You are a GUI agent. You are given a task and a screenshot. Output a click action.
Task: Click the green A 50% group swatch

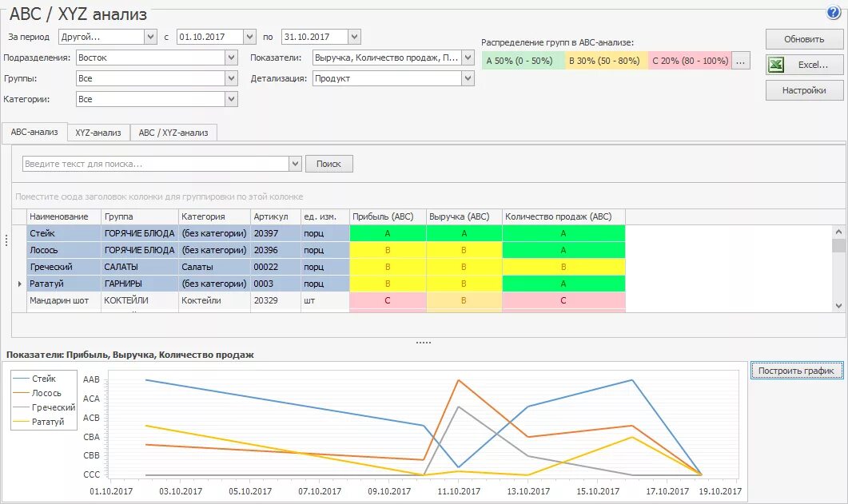click(x=523, y=61)
